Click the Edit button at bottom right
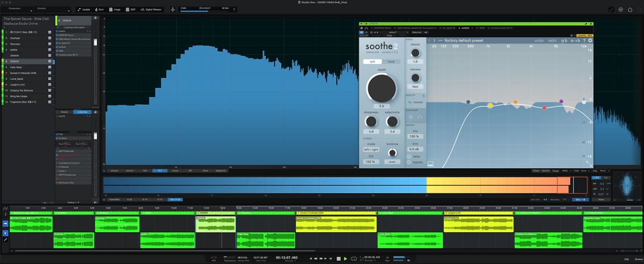 pyautogui.click(x=626, y=259)
